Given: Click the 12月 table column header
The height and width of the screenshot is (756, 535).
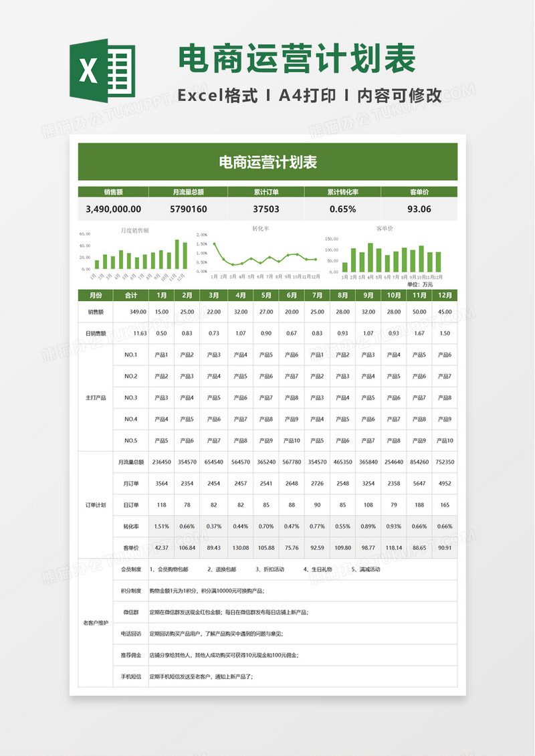Looking at the screenshot, I should coord(445,295).
